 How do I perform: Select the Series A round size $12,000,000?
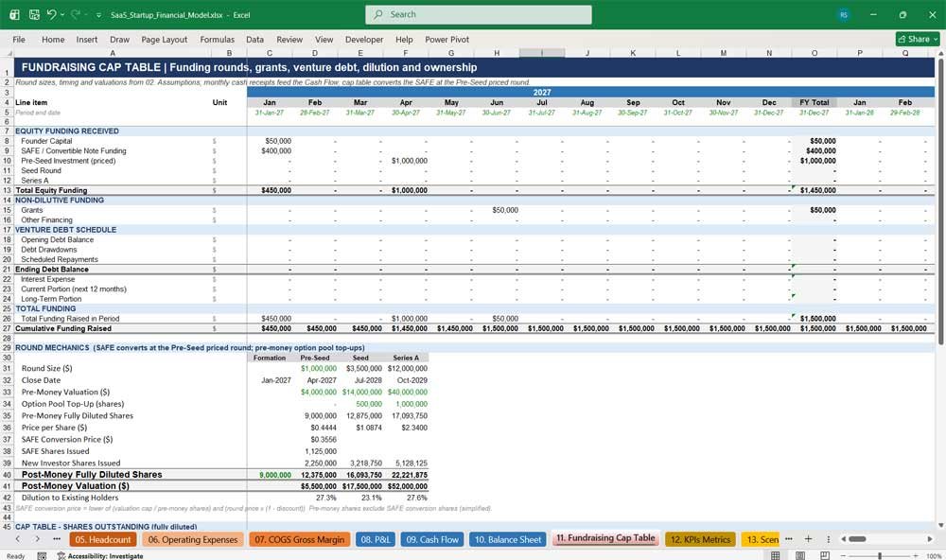coord(406,368)
